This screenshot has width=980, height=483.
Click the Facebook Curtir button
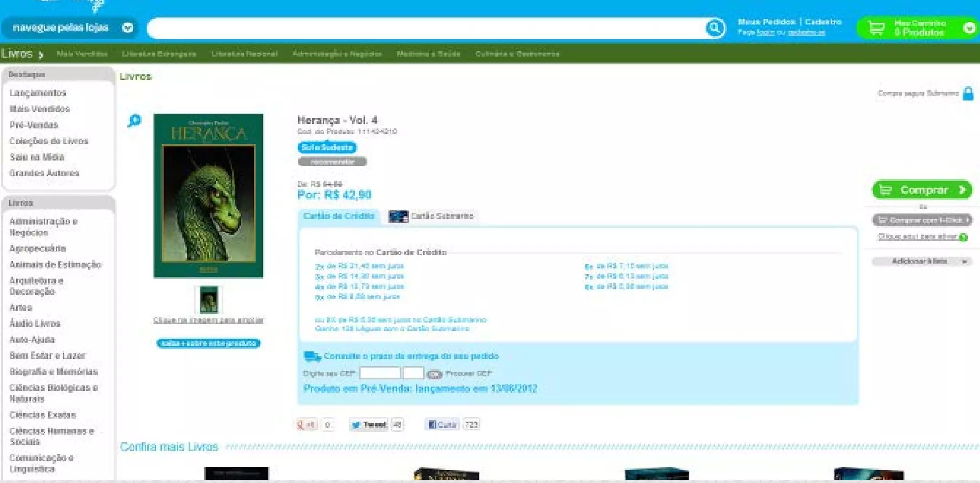[442, 424]
